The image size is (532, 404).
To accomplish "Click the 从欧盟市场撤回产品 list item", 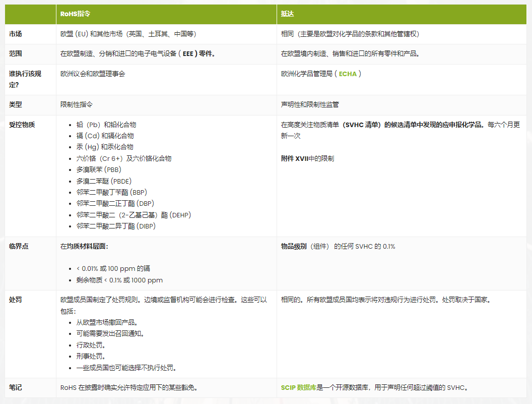I will pyautogui.click(x=105, y=322).
